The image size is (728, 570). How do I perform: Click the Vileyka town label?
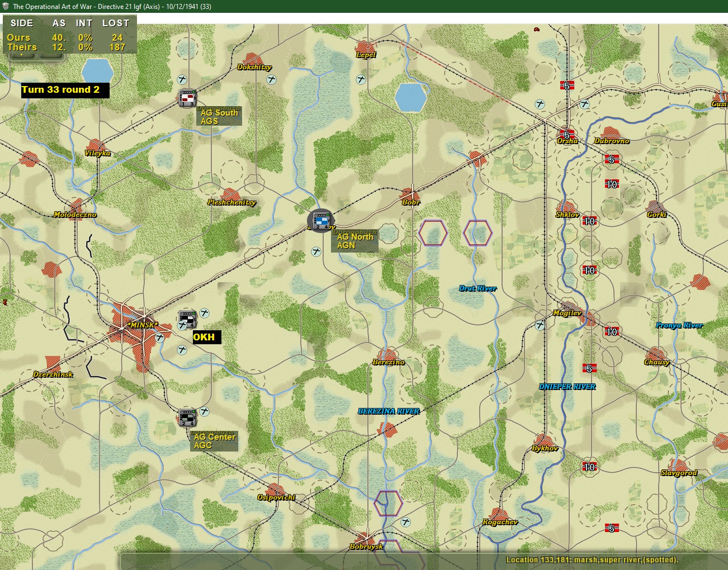click(x=98, y=153)
